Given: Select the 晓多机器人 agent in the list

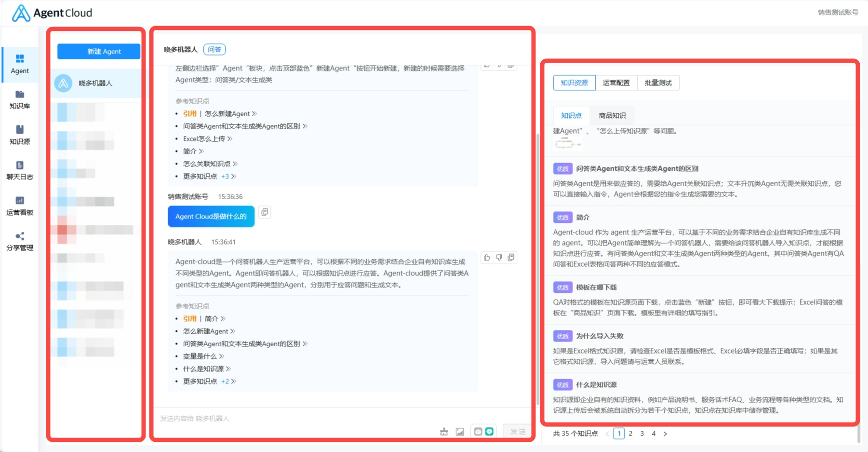Looking at the screenshot, I should (x=97, y=83).
